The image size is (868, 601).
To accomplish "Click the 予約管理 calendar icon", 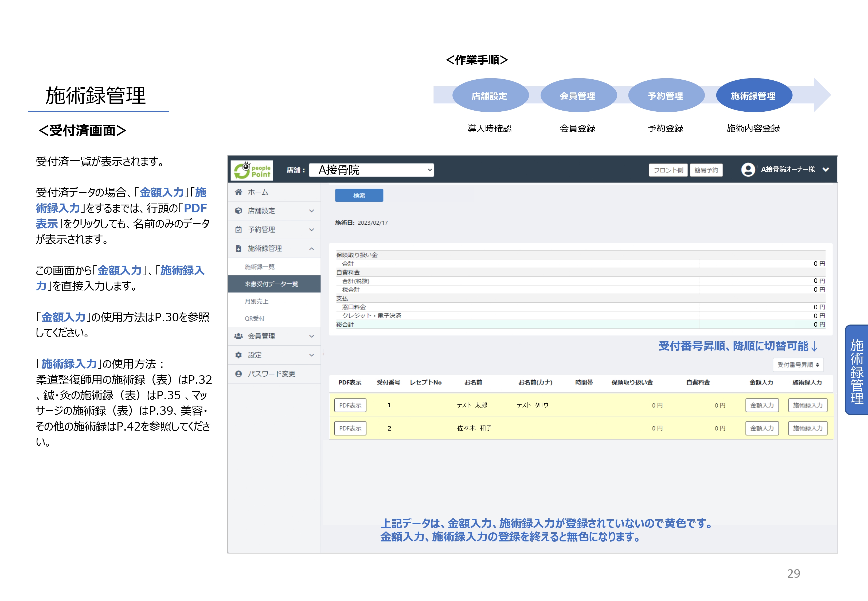I will 238,230.
